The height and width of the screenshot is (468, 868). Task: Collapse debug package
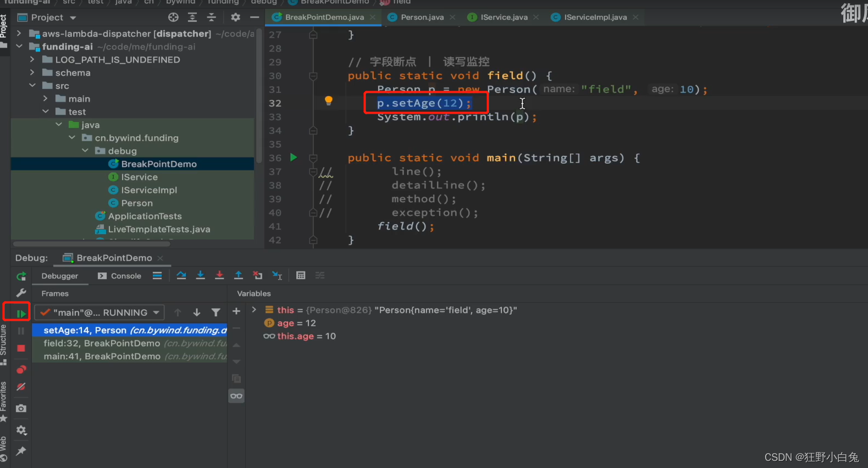pos(85,151)
